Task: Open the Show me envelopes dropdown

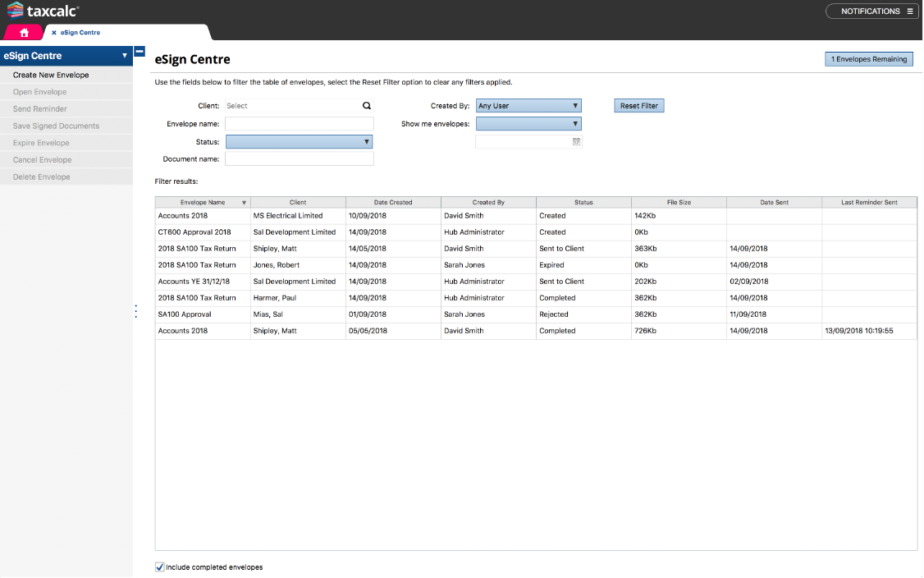Action: click(x=528, y=124)
